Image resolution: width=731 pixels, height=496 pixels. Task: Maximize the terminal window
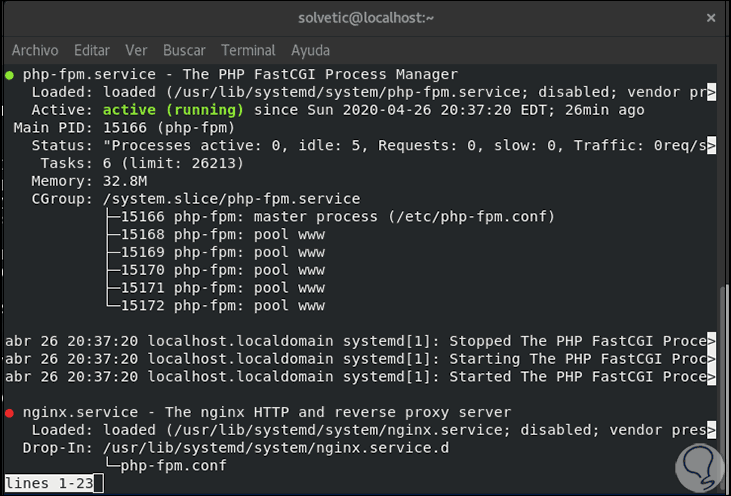pyautogui.click(x=681, y=17)
